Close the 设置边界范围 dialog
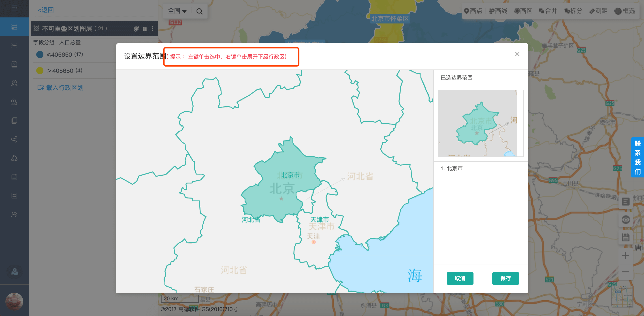 click(517, 54)
